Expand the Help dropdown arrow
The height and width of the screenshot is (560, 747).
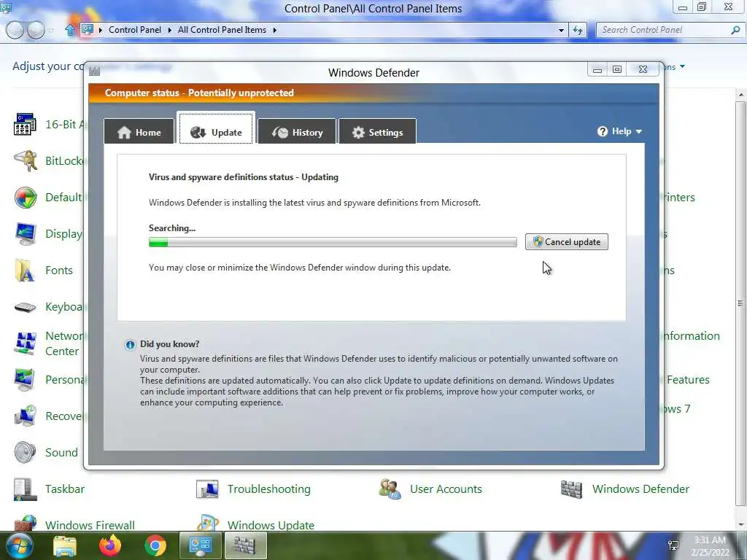[x=639, y=131]
